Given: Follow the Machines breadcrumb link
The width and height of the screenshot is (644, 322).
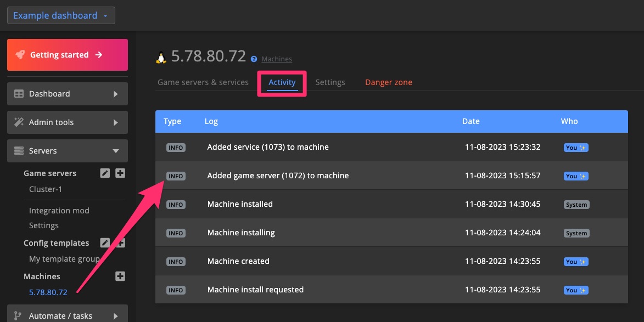Looking at the screenshot, I should [x=277, y=59].
